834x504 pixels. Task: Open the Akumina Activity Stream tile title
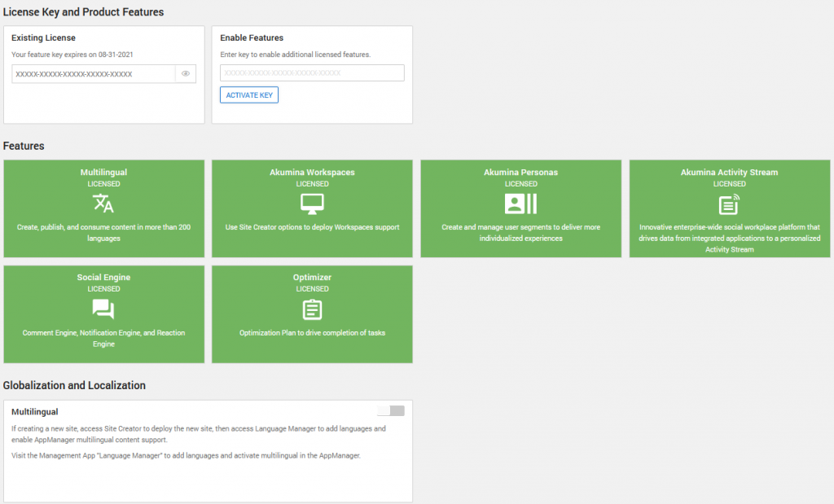(729, 173)
